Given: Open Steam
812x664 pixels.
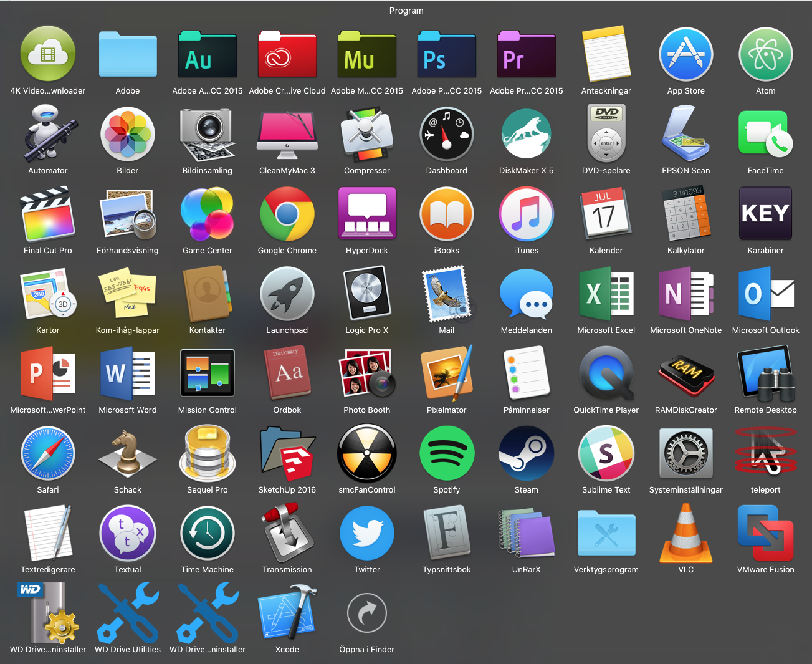Looking at the screenshot, I should (x=527, y=453).
